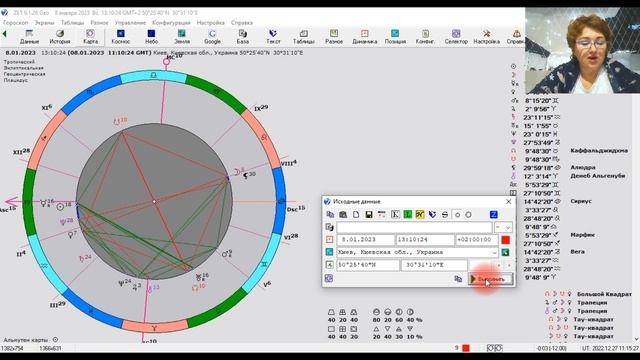The height and width of the screenshot is (360, 640).
Task: Click the date field 8.01.2023
Action: 366,240
